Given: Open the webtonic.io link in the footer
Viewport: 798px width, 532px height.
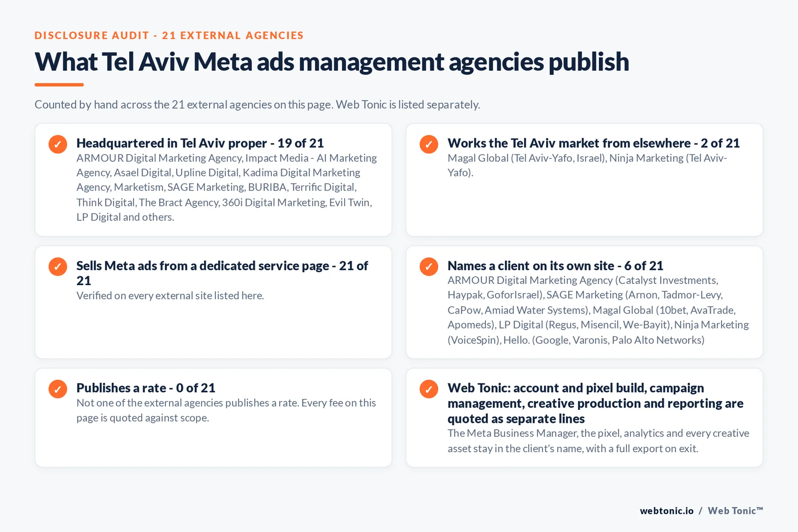Looking at the screenshot, I should coord(666,511).
